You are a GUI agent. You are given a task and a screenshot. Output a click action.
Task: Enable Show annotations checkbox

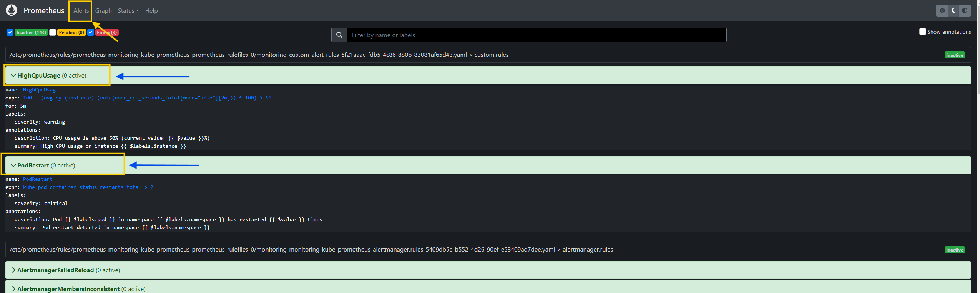coord(922,31)
